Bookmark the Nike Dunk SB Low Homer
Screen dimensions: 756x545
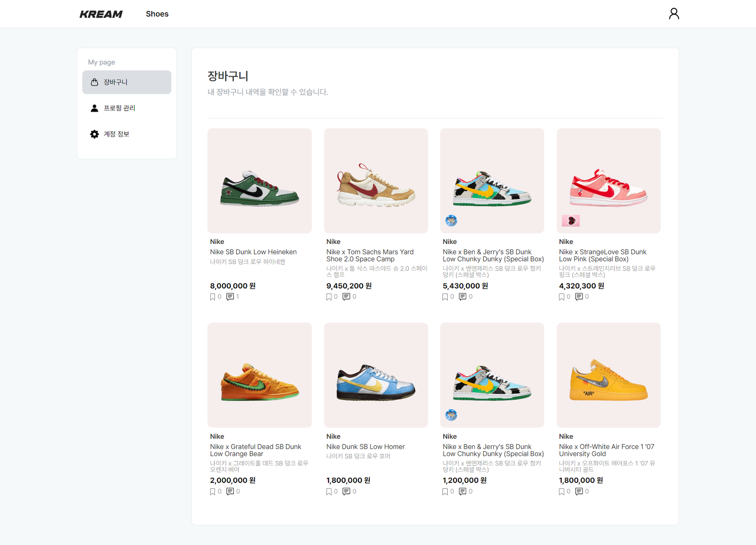click(x=329, y=491)
